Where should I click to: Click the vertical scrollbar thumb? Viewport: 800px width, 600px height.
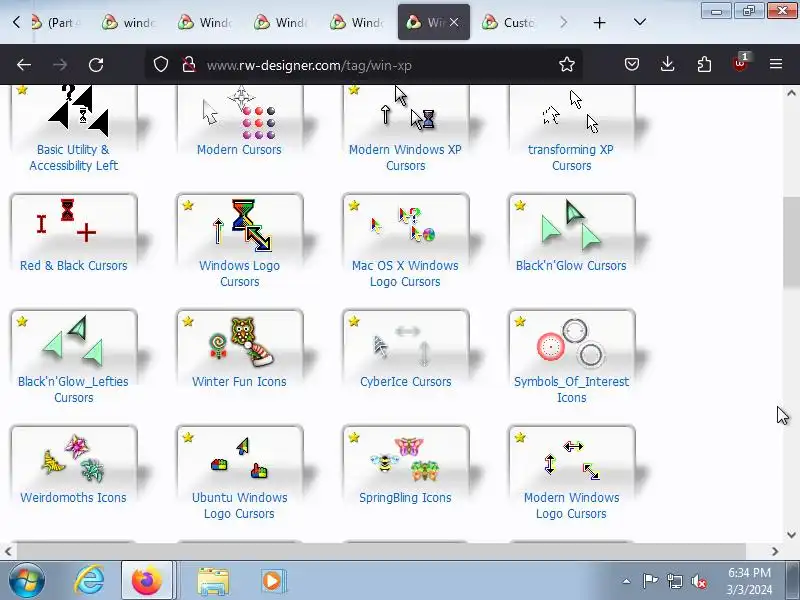tap(791, 242)
